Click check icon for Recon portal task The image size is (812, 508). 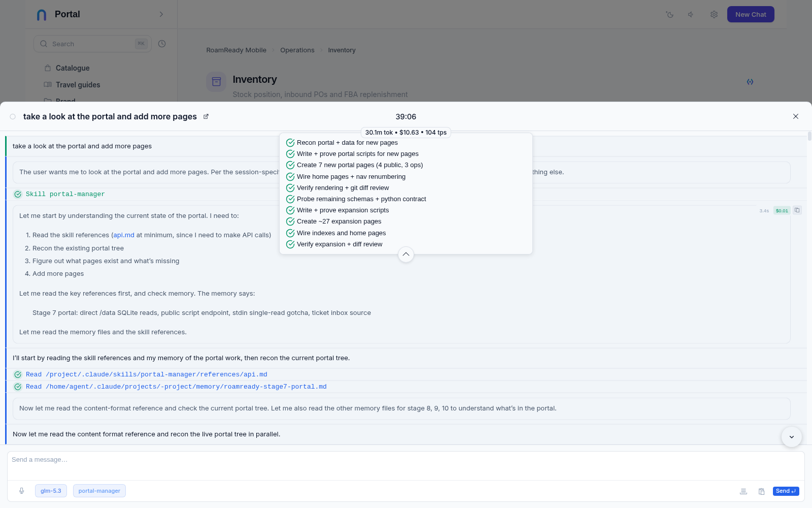point(290,143)
